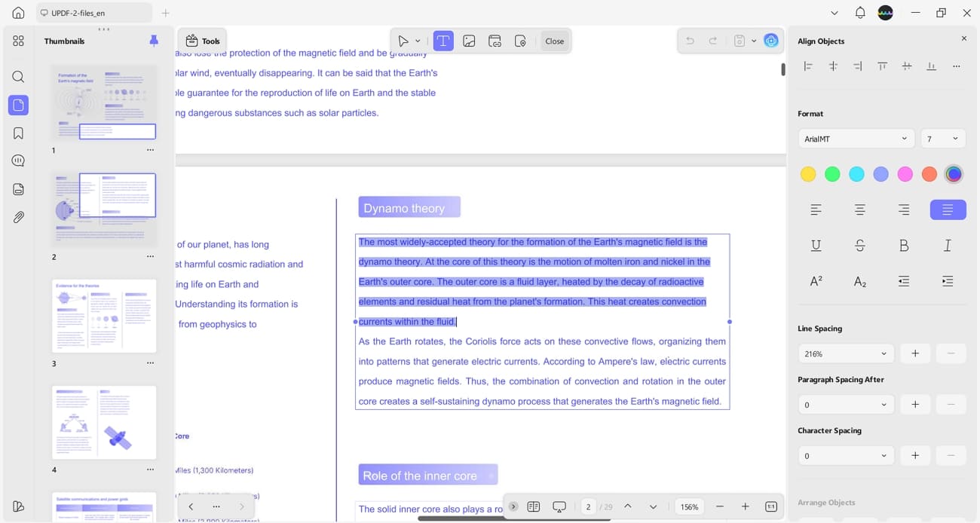
Task: Open the Bookmarks panel in the left sidebar
Action: coord(18,133)
